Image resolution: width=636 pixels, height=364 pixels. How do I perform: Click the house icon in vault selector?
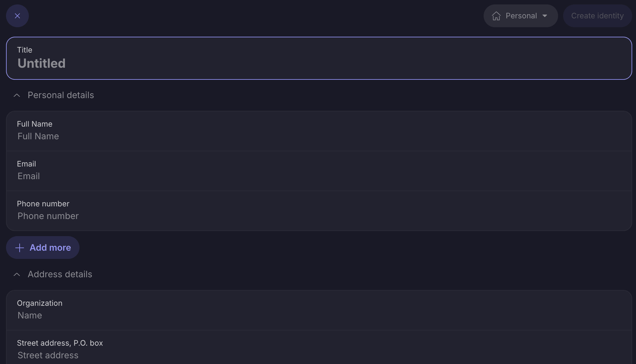496,16
